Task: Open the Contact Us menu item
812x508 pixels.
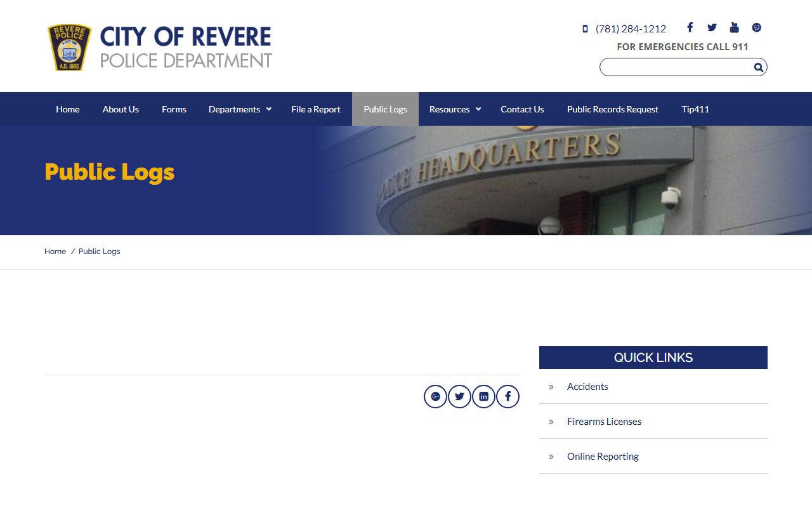Action: [x=522, y=109]
